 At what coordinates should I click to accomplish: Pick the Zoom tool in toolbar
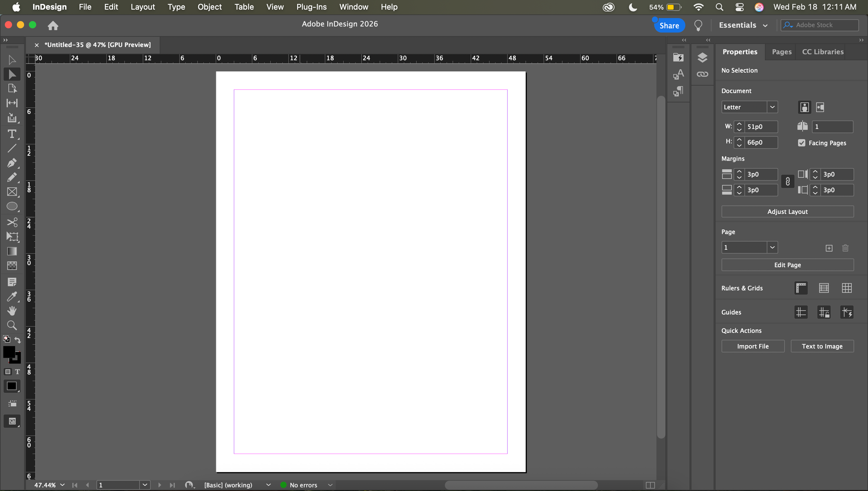pyautogui.click(x=12, y=325)
